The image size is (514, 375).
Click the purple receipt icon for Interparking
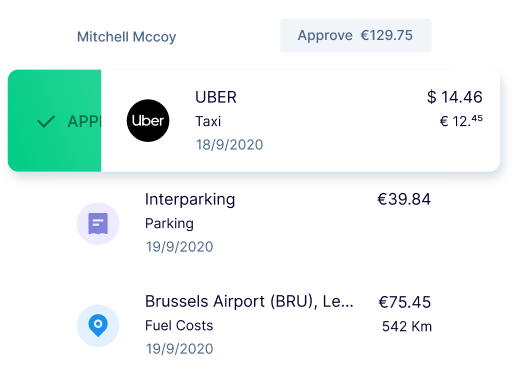click(x=98, y=223)
